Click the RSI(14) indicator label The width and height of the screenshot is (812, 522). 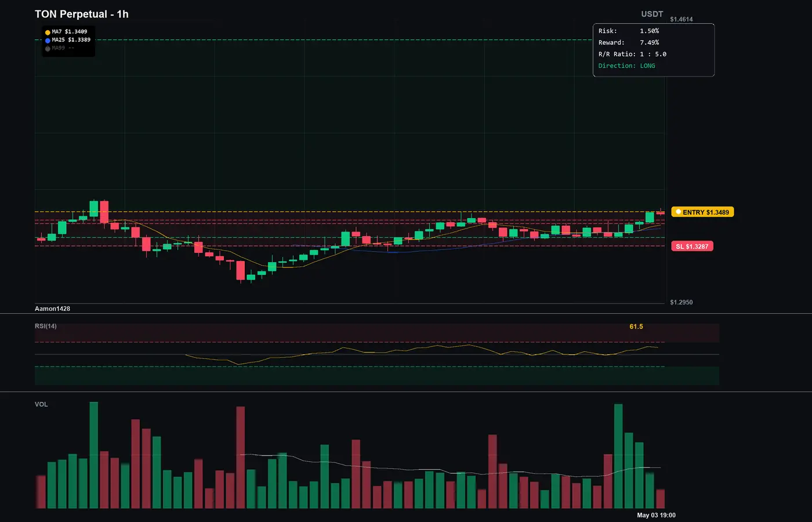click(x=46, y=326)
